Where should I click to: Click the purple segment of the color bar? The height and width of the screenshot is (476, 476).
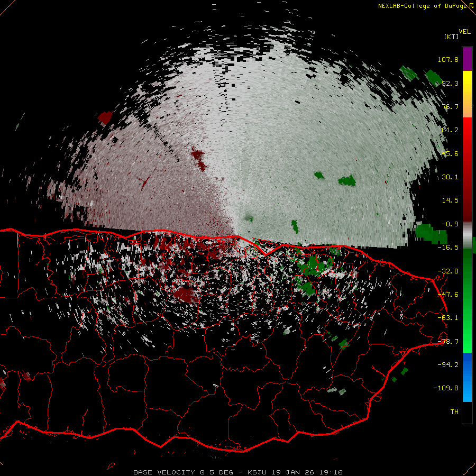(x=467, y=59)
